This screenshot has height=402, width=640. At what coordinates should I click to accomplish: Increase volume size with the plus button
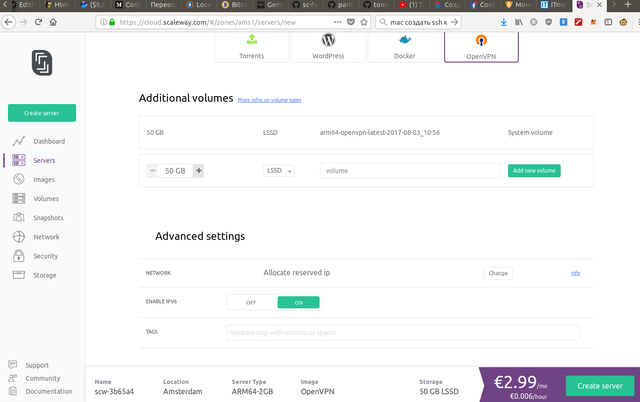pyautogui.click(x=198, y=171)
